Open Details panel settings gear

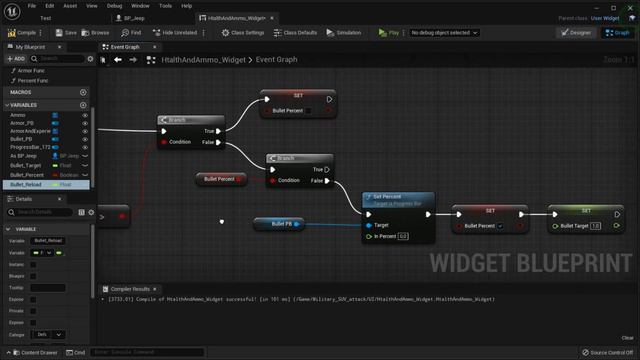[x=91, y=212]
